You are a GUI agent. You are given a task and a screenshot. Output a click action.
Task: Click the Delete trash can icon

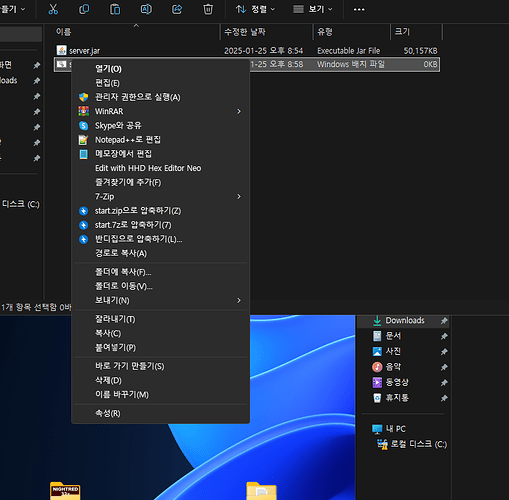point(208,9)
